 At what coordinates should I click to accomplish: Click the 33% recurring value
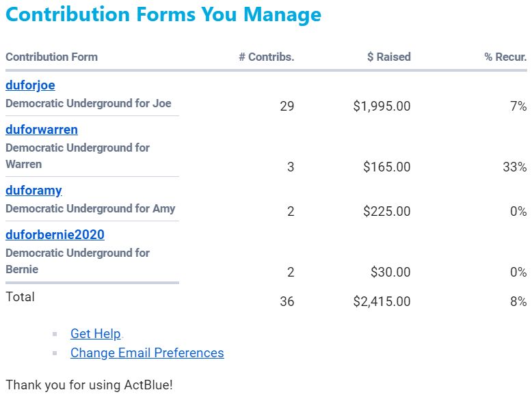coord(514,167)
